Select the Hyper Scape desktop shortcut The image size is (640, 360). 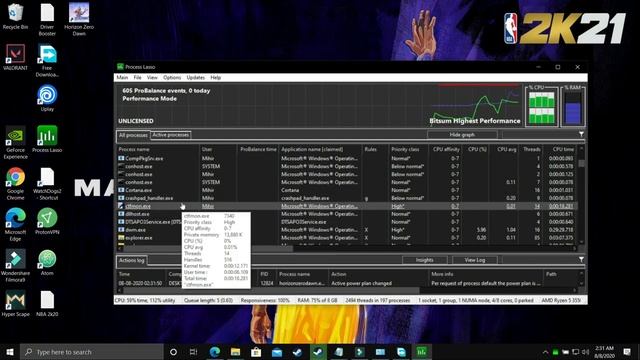tap(16, 304)
